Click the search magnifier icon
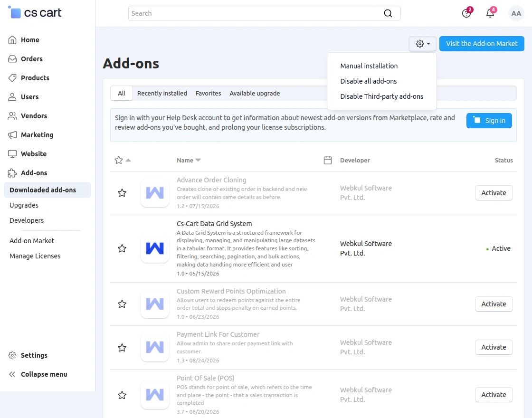The height and width of the screenshot is (418, 532). pyautogui.click(x=388, y=13)
